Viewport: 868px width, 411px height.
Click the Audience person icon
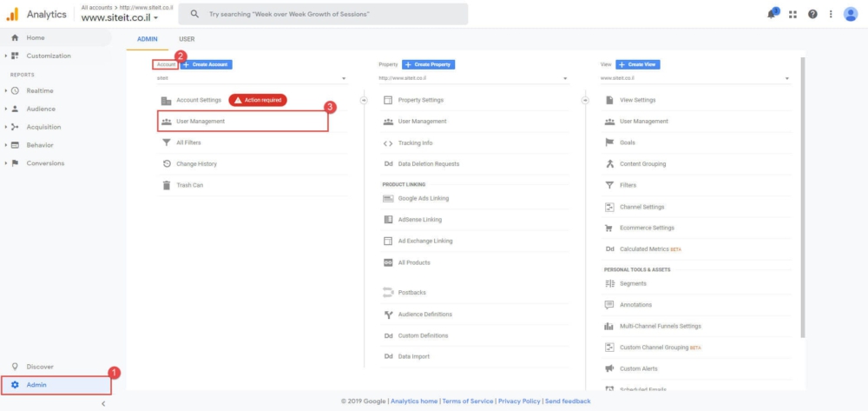15,109
